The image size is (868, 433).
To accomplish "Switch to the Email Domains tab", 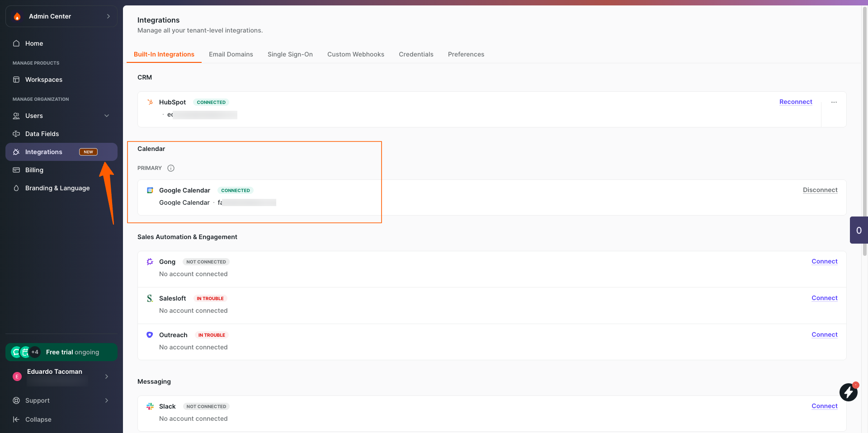I will point(231,54).
